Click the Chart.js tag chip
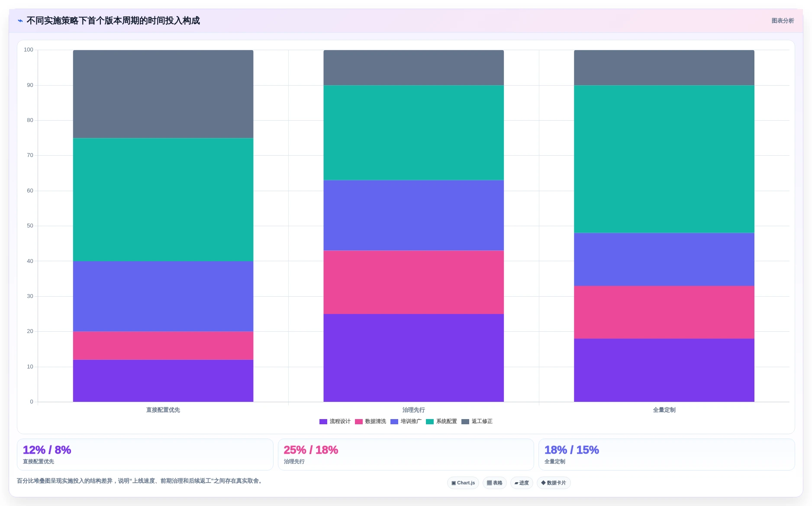 (463, 483)
